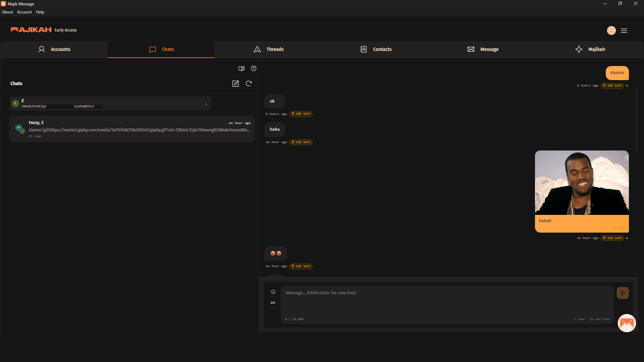Open the emoji picker
The image size is (644, 362).
pyautogui.click(x=273, y=292)
